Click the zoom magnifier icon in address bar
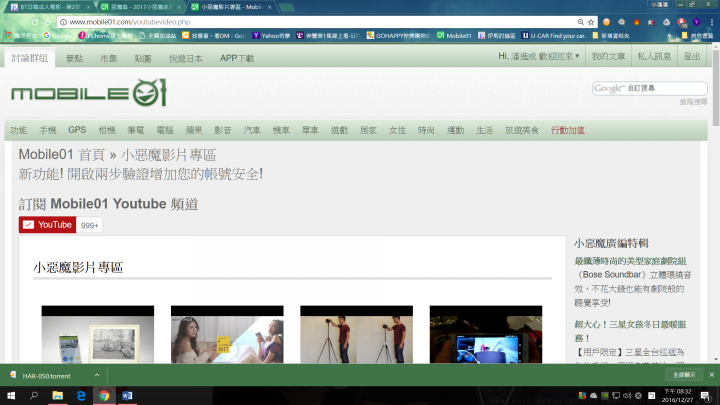The width and height of the screenshot is (720, 405). pyautogui.click(x=580, y=22)
